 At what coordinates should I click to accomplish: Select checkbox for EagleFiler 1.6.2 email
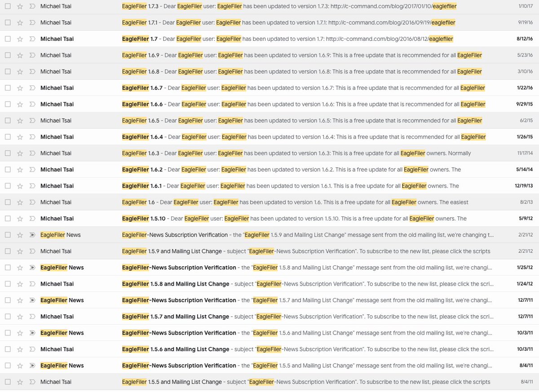click(8, 169)
